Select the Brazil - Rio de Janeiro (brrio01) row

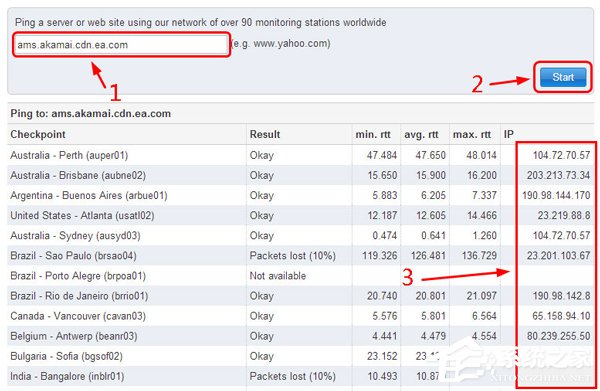click(x=300, y=296)
